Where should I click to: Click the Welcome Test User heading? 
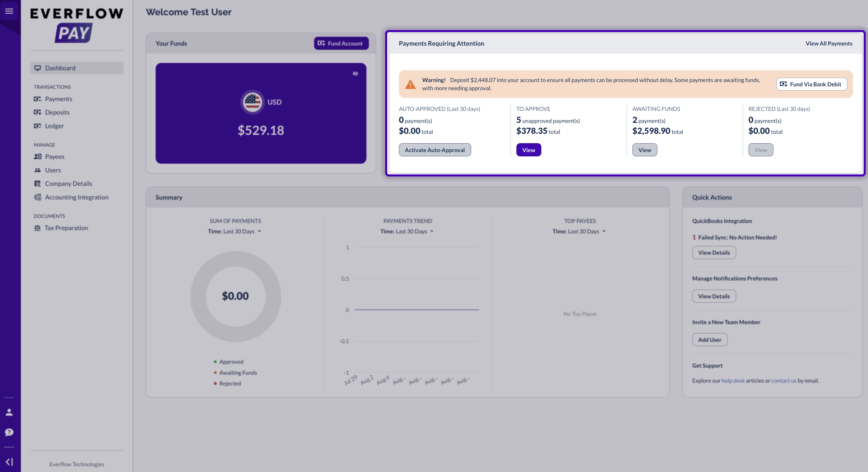tap(188, 12)
